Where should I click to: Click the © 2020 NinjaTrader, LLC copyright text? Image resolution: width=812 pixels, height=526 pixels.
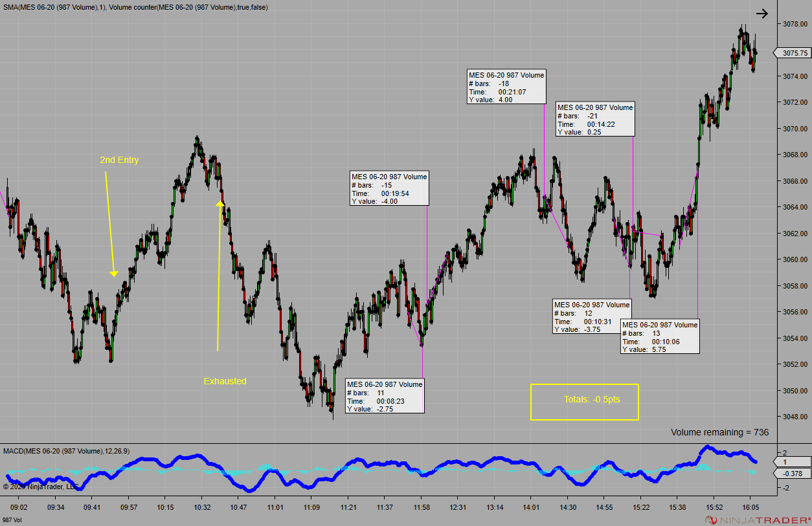(x=41, y=486)
